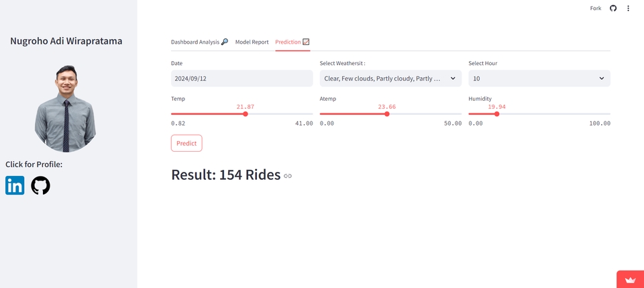Click the Nugroho Adi Wirapratama name heading
This screenshot has height=288, width=644.
tap(66, 41)
